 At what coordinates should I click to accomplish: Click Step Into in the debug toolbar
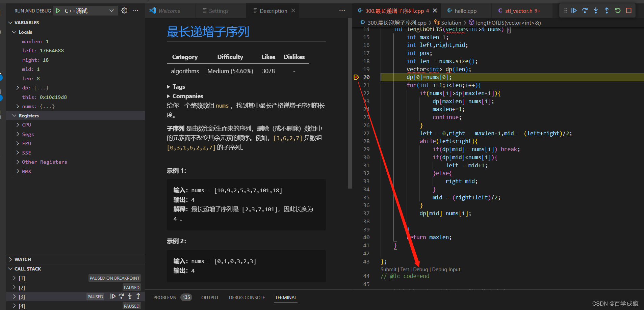point(596,10)
